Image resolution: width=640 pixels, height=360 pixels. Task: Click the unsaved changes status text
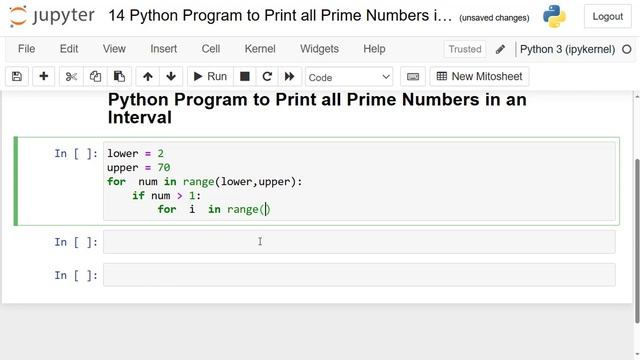pos(494,18)
